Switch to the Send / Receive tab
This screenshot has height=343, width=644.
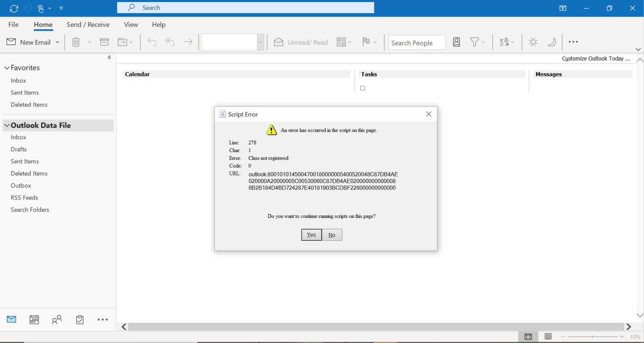click(x=88, y=25)
